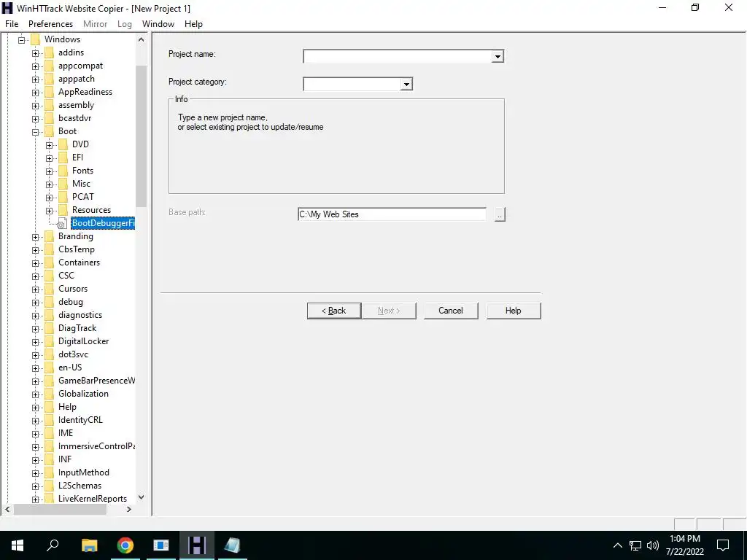The image size is (747, 560).
Task: Open the File menu
Action: (x=12, y=24)
